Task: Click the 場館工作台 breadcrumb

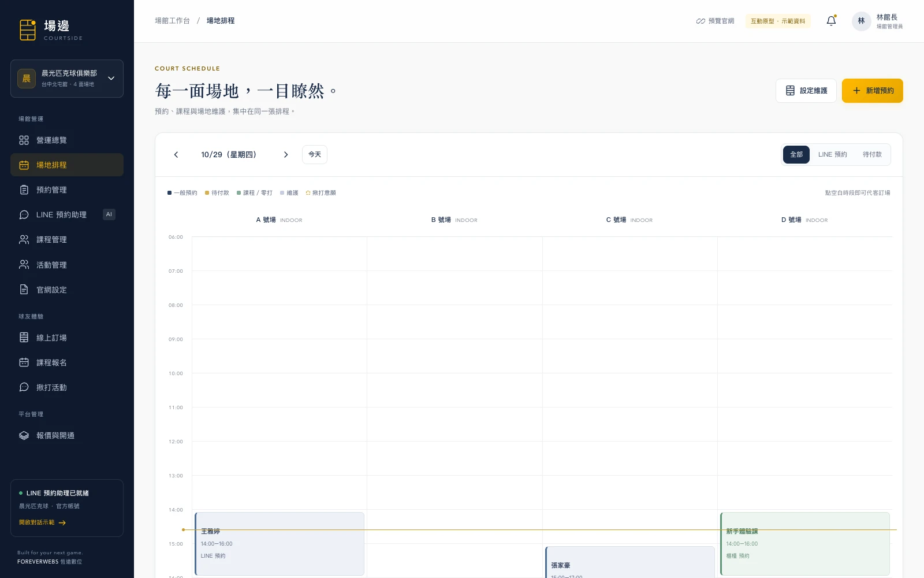Action: [x=172, y=21]
